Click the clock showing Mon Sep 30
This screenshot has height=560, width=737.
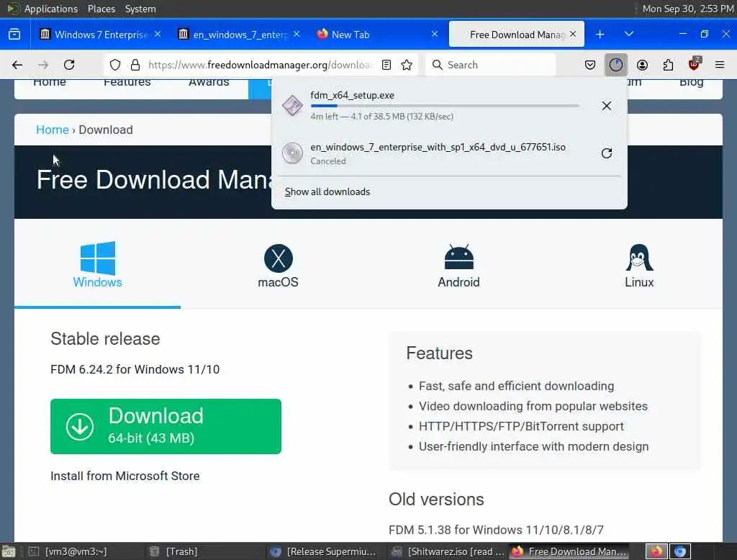[x=688, y=9]
